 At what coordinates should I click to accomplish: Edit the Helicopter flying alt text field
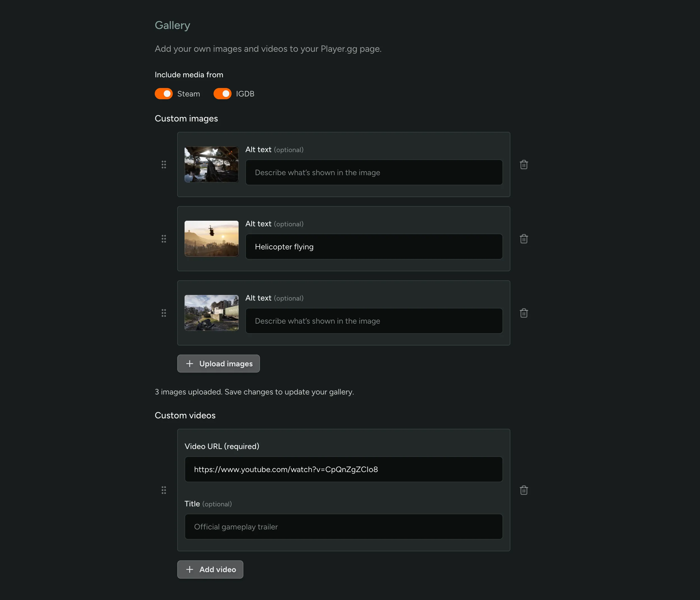374,247
